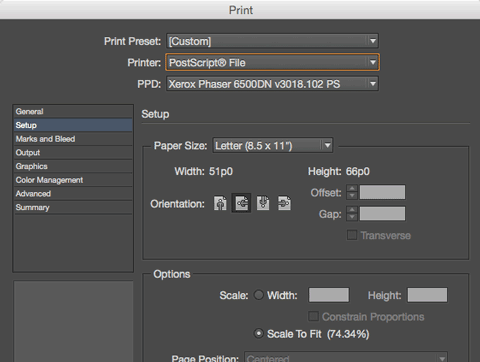Viewport: 480px width, 362px height.
Task: Select portrait orientation icon
Action: [x=220, y=203]
